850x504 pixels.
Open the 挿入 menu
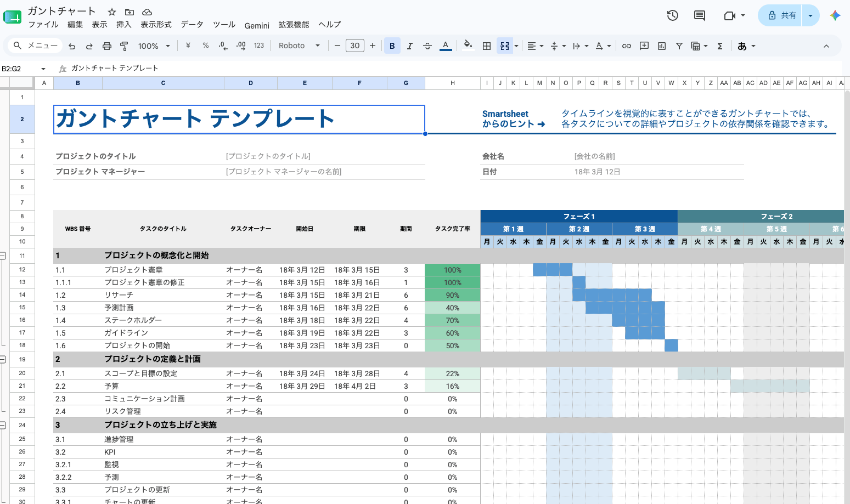(x=124, y=25)
